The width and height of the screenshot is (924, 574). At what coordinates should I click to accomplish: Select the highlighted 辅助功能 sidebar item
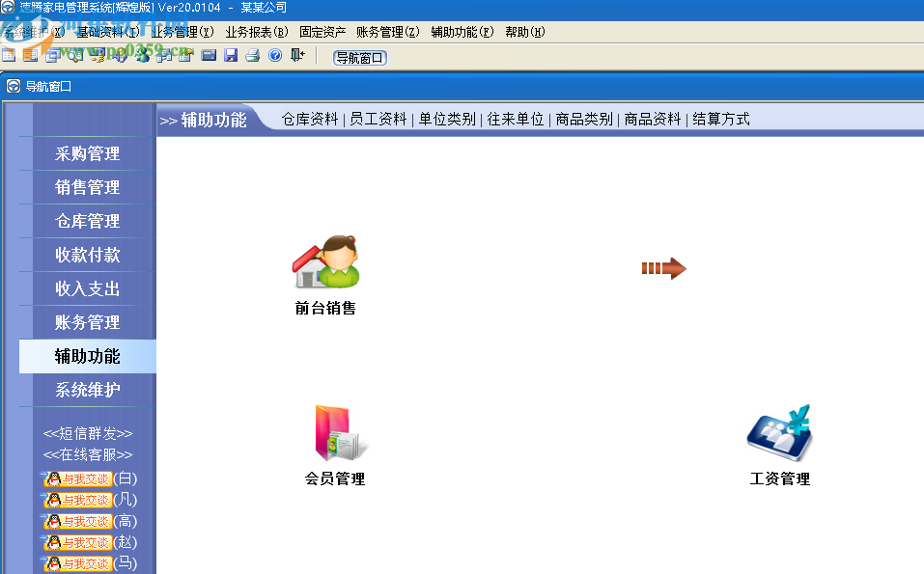[x=88, y=356]
